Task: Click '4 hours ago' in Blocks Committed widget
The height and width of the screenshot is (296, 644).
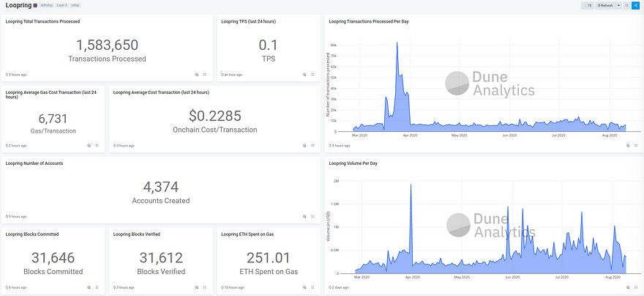Action: (16, 287)
